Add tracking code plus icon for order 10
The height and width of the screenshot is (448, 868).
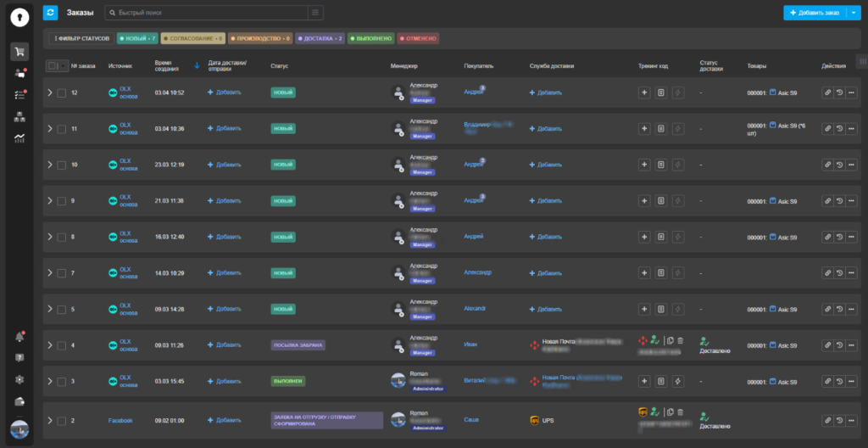pos(644,165)
